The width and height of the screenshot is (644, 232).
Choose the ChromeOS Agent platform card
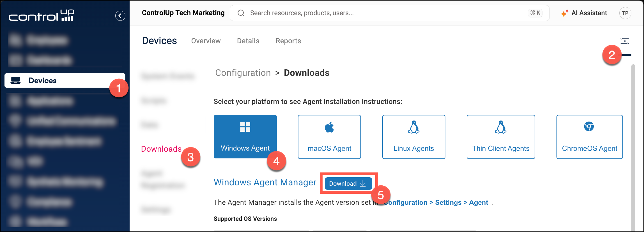(590, 137)
